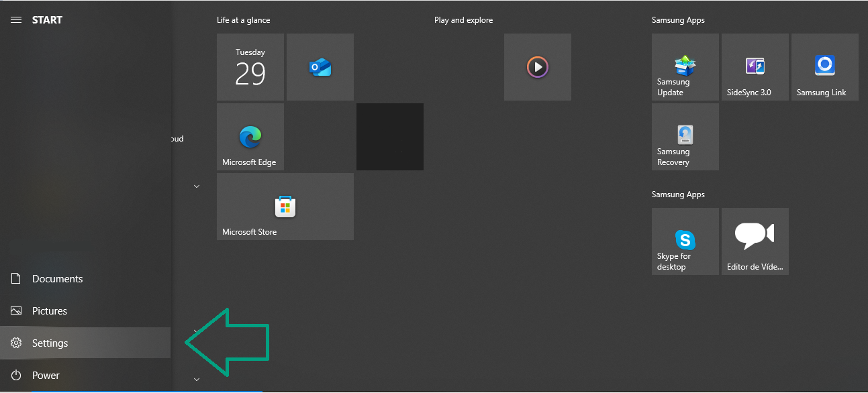This screenshot has width=868, height=393.
Task: Launch the Samsung Link tile
Action: [825, 67]
